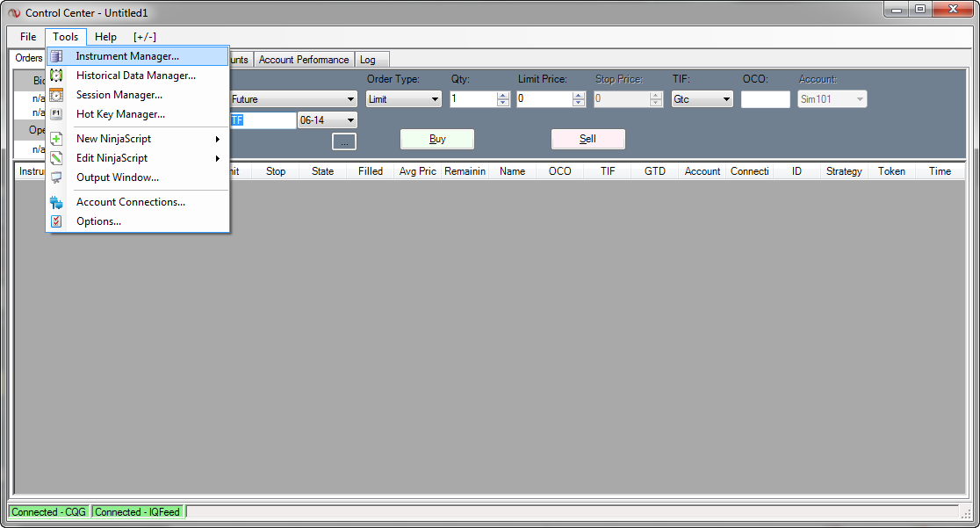980x528 pixels.
Task: Click the Output Window monitor icon
Action: (x=56, y=177)
